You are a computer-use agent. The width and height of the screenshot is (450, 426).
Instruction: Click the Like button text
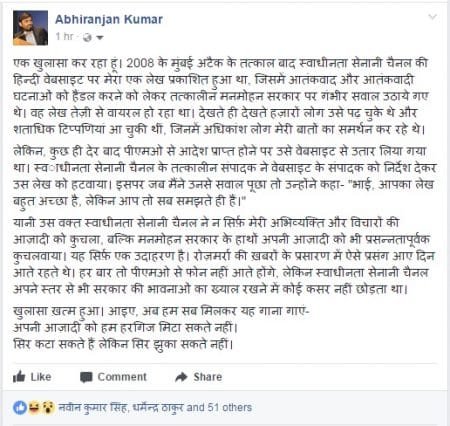41,377
